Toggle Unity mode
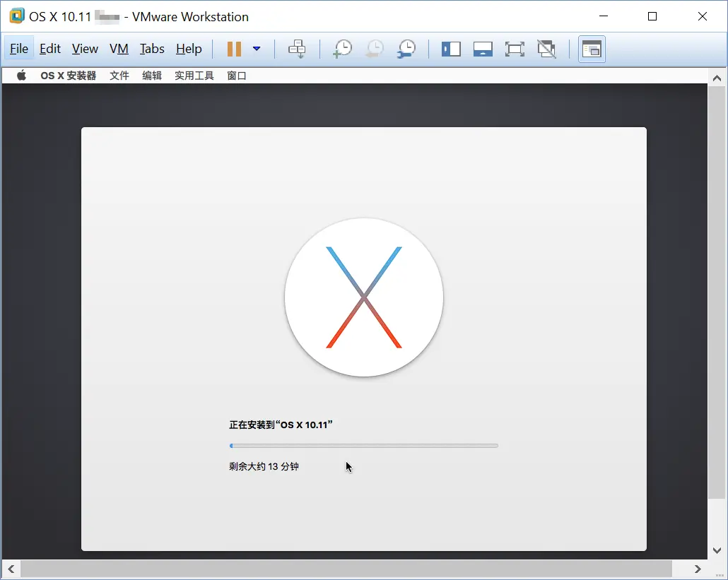 coord(546,49)
